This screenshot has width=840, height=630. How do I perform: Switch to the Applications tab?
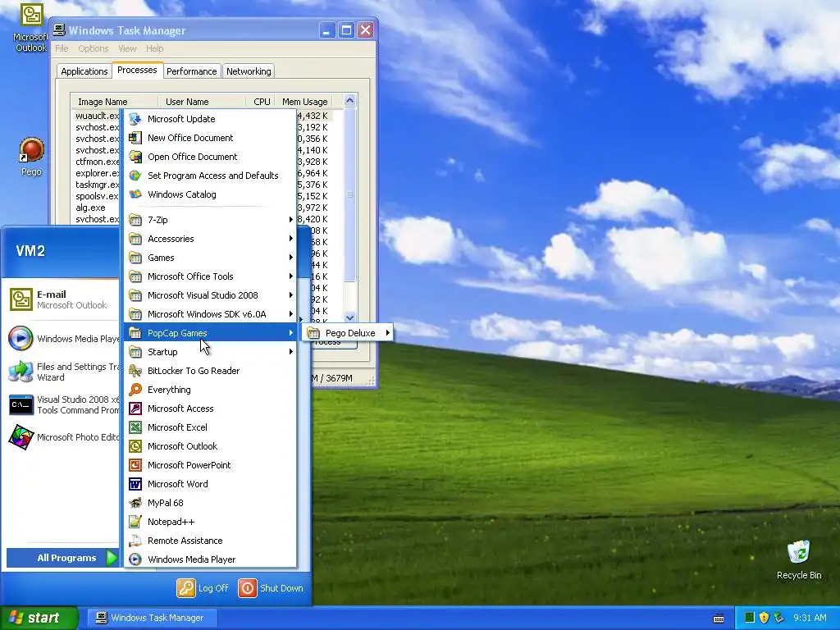click(84, 71)
